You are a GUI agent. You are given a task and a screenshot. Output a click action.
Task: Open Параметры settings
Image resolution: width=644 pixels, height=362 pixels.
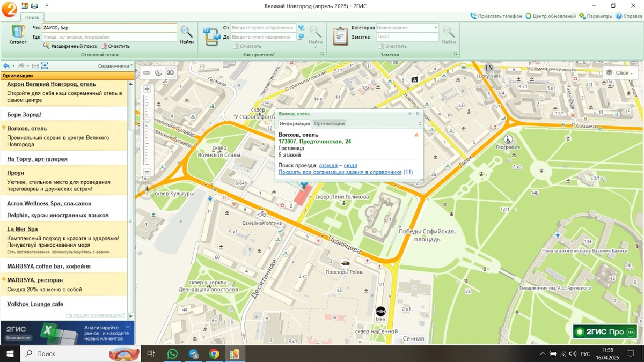596,16
